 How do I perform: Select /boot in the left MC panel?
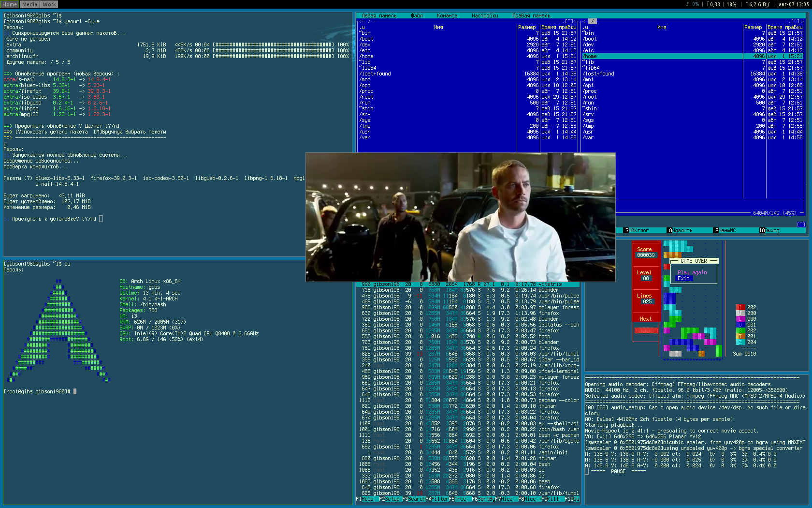tap(468, 39)
